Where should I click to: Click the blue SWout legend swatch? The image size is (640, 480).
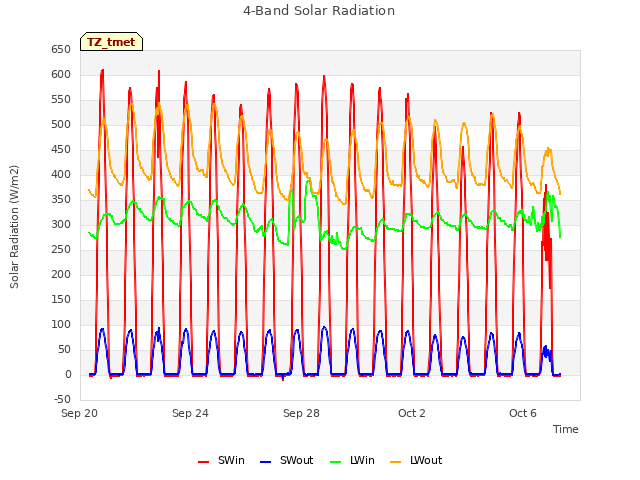(x=265, y=462)
